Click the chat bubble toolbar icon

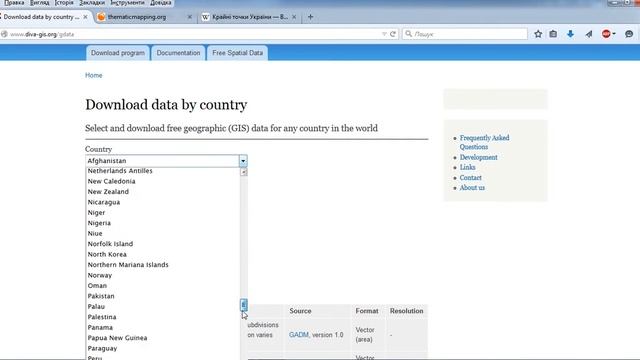[x=629, y=34]
